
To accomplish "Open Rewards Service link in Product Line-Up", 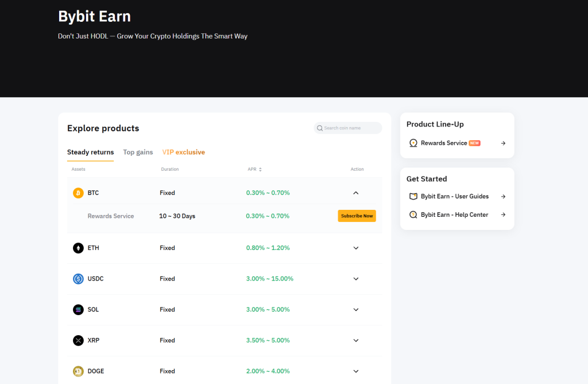I will (457, 143).
